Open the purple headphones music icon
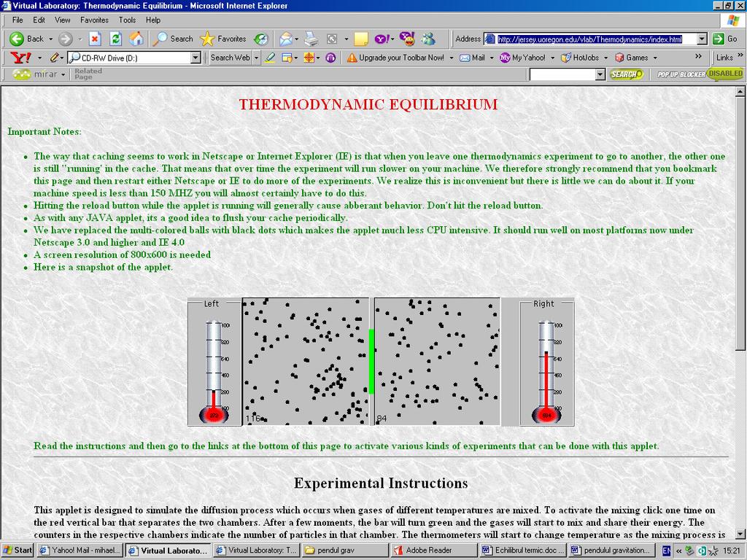747x560 pixels. 330,58
